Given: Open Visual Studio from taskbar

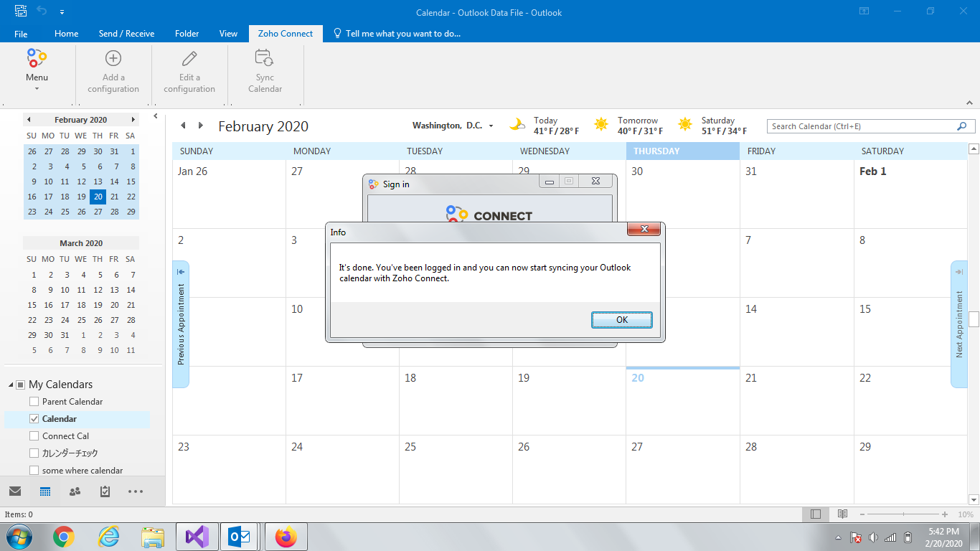Looking at the screenshot, I should [x=196, y=537].
